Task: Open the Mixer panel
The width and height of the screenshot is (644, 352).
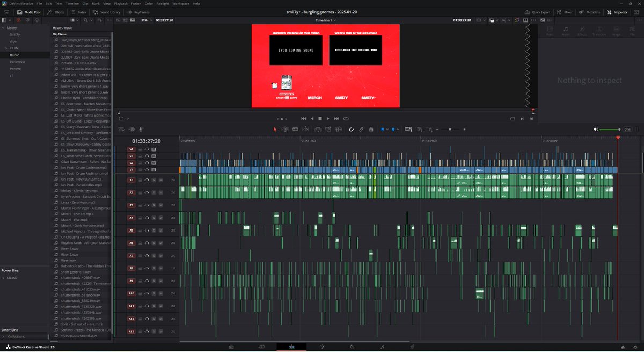Action: click(x=565, y=11)
